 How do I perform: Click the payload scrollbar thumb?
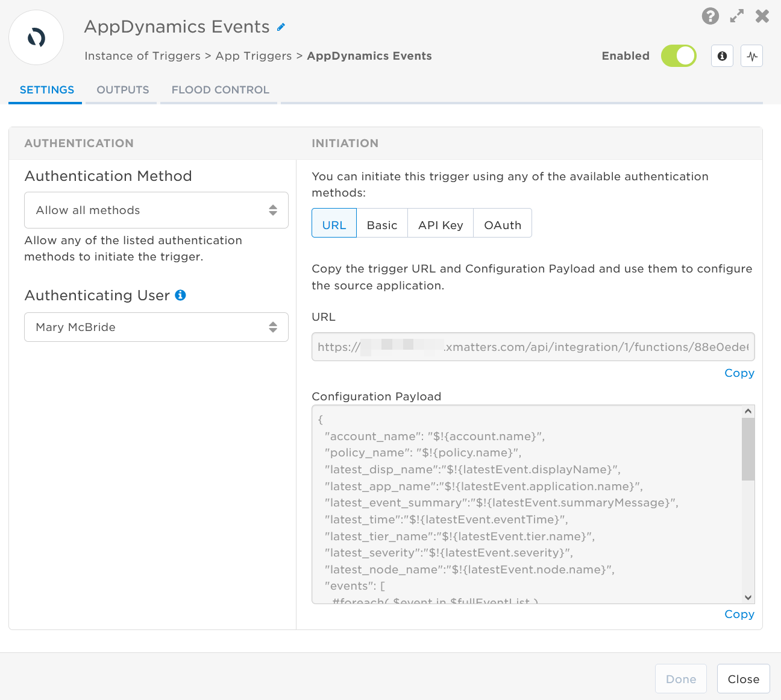(x=748, y=449)
